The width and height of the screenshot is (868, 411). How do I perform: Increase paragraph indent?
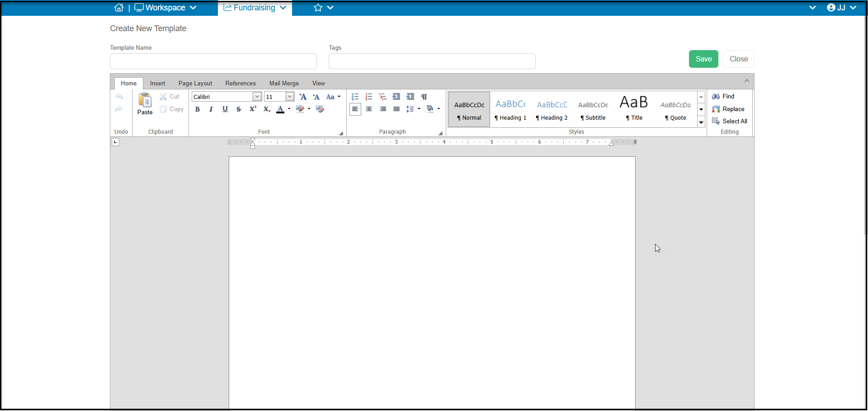pyautogui.click(x=410, y=97)
